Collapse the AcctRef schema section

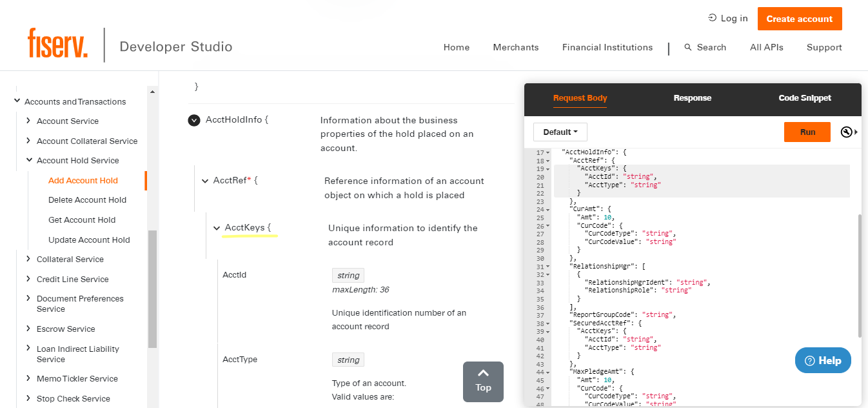pos(205,181)
